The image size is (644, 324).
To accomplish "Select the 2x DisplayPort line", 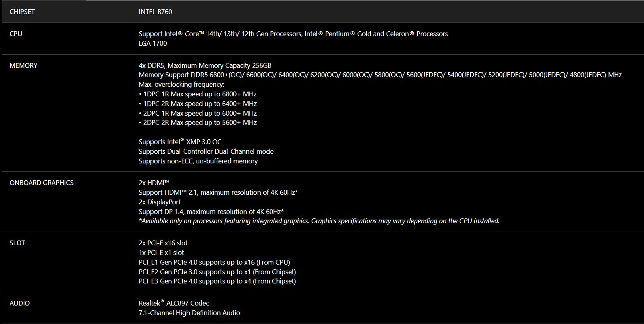I will tap(160, 202).
